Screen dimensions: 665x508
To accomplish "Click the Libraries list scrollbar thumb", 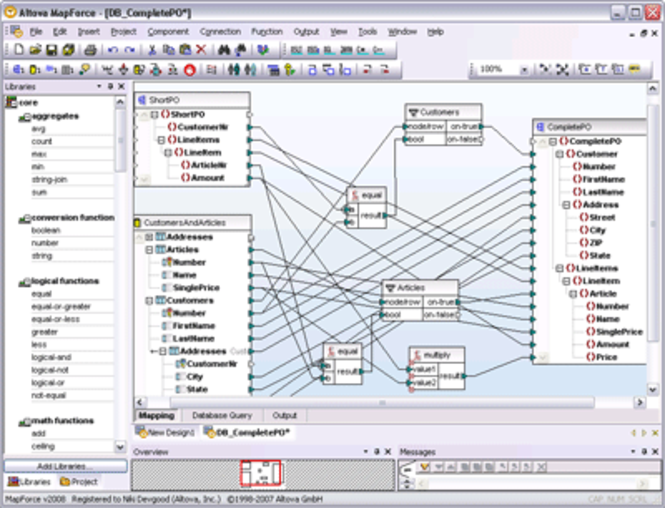I will click(120, 140).
